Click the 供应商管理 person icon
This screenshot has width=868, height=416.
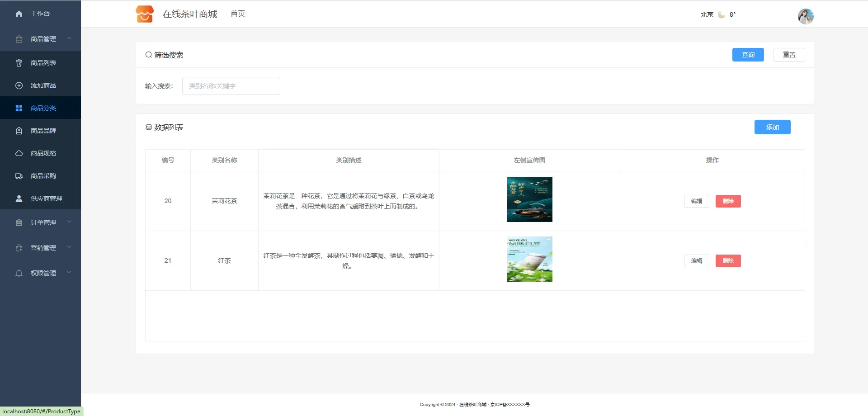[19, 199]
